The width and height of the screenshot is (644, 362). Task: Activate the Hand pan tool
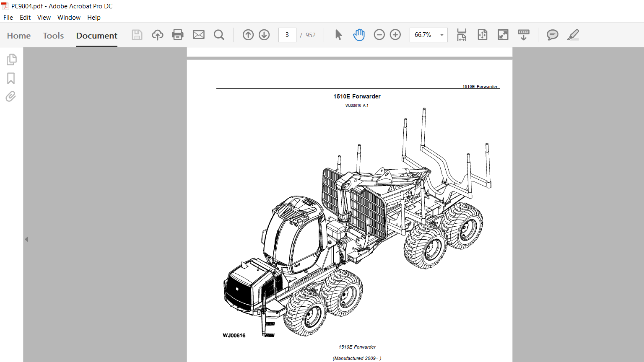[359, 35]
